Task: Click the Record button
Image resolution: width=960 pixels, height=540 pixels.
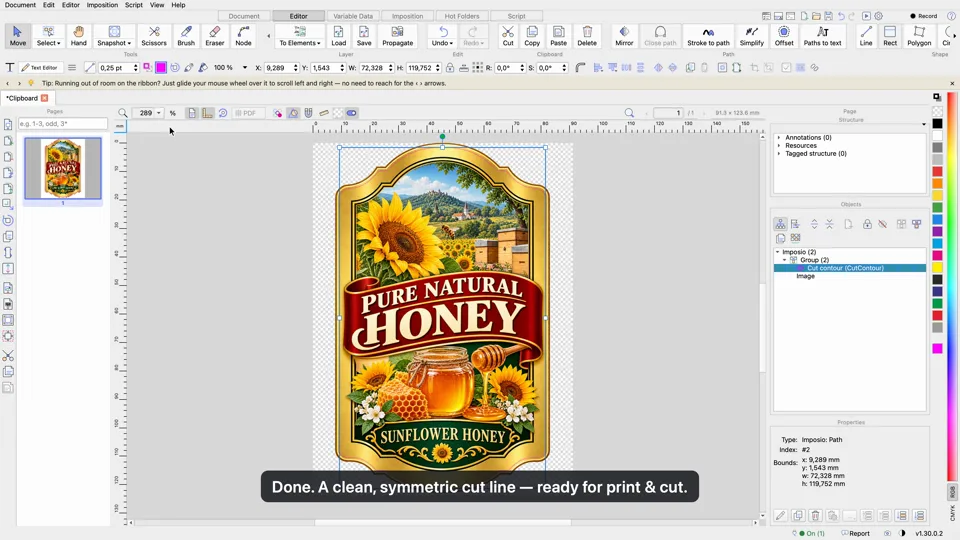Action: pyautogui.click(x=924, y=16)
